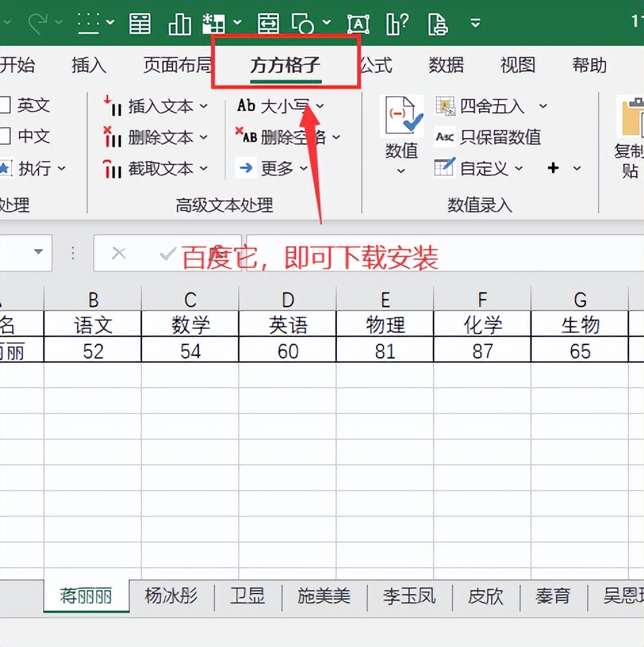644x647 pixels.
Task: Click the formula bar cancel X button
Action: 119,253
